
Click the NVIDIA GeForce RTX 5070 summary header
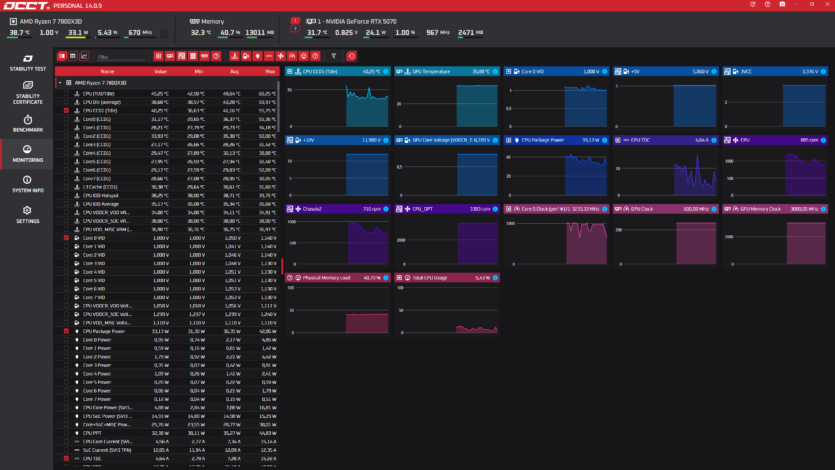[351, 21]
